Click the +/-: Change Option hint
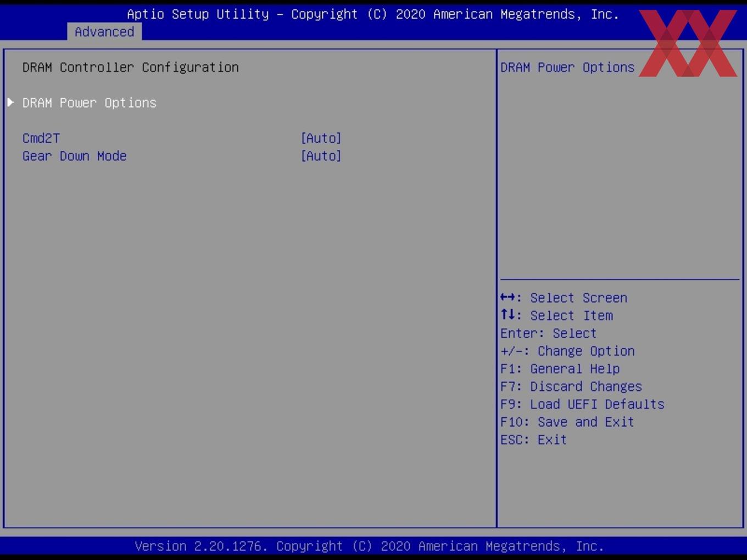The image size is (747, 560). pyautogui.click(x=567, y=351)
